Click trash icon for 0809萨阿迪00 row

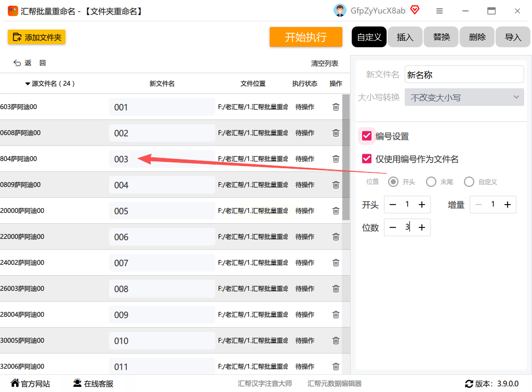pyautogui.click(x=336, y=185)
